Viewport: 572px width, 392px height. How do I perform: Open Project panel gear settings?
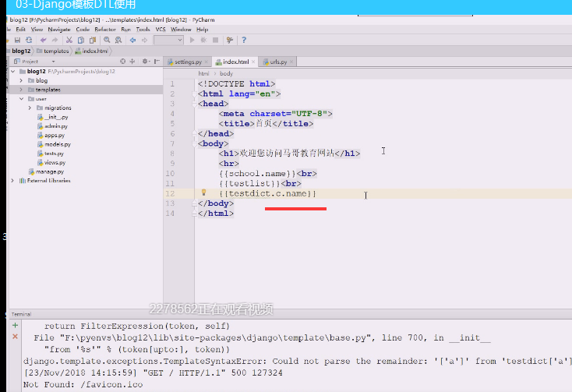(145, 62)
